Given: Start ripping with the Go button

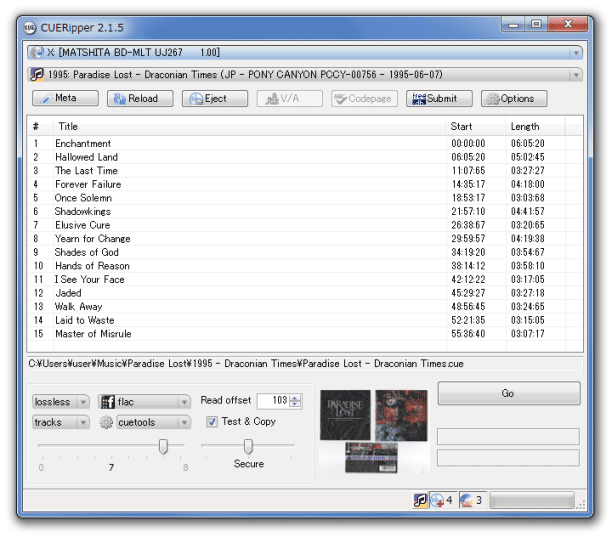Looking at the screenshot, I should click(509, 393).
